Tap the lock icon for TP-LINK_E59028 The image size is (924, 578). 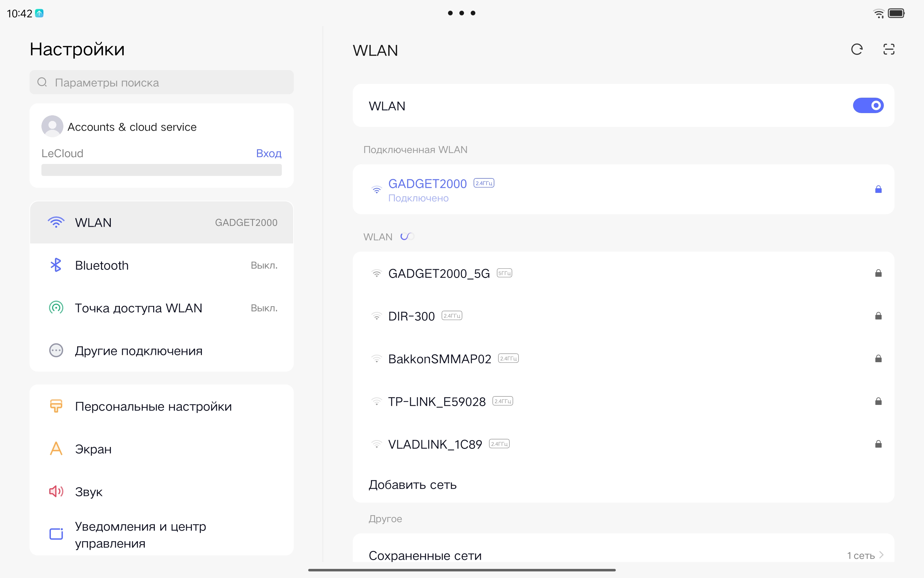click(878, 401)
